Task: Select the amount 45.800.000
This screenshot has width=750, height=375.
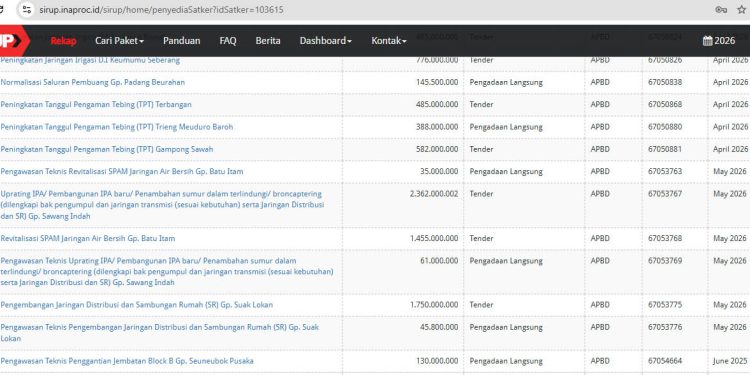Action: tap(439, 327)
